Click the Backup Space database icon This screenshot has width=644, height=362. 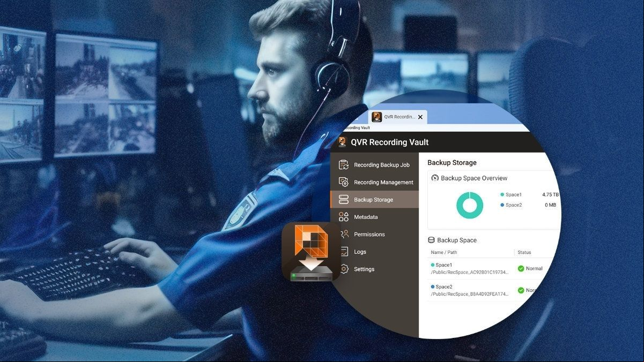431,240
